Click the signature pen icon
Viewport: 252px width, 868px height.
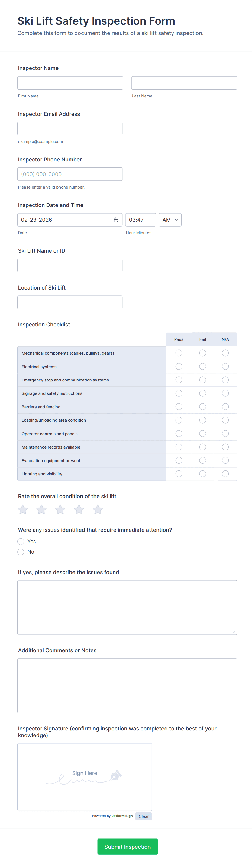[116, 775]
